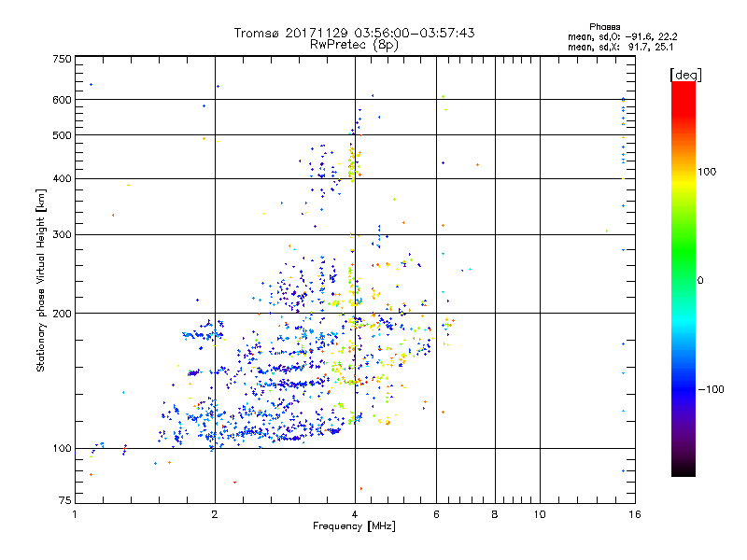The image size is (747, 560).
Task: Click the x-axis '16' tick label
Action: pyautogui.click(x=635, y=514)
